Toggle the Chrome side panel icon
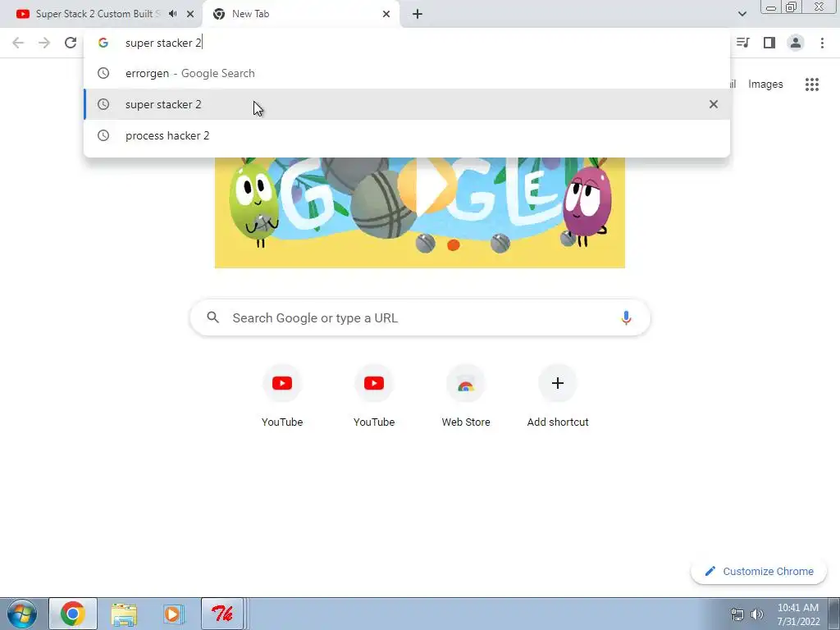This screenshot has width=840, height=630. click(x=769, y=43)
